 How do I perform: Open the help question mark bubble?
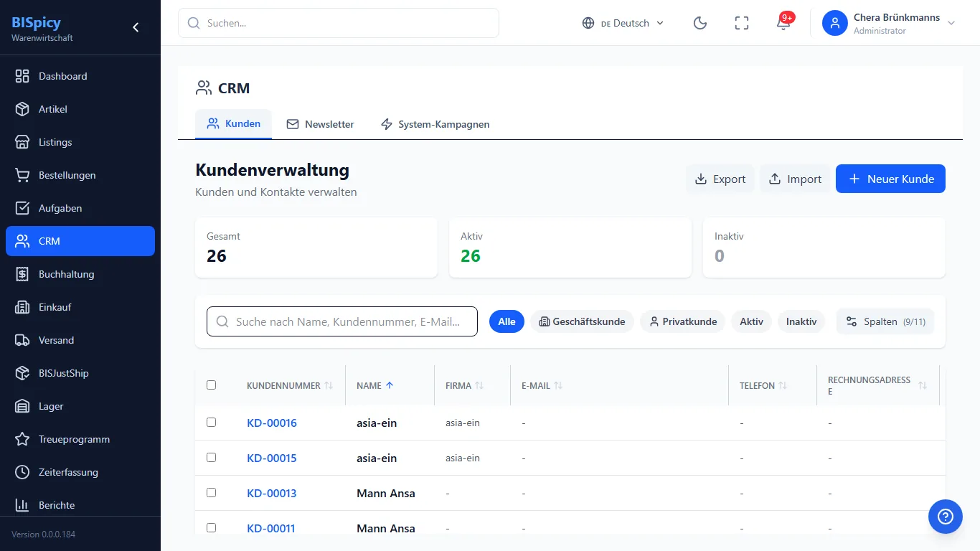(946, 517)
